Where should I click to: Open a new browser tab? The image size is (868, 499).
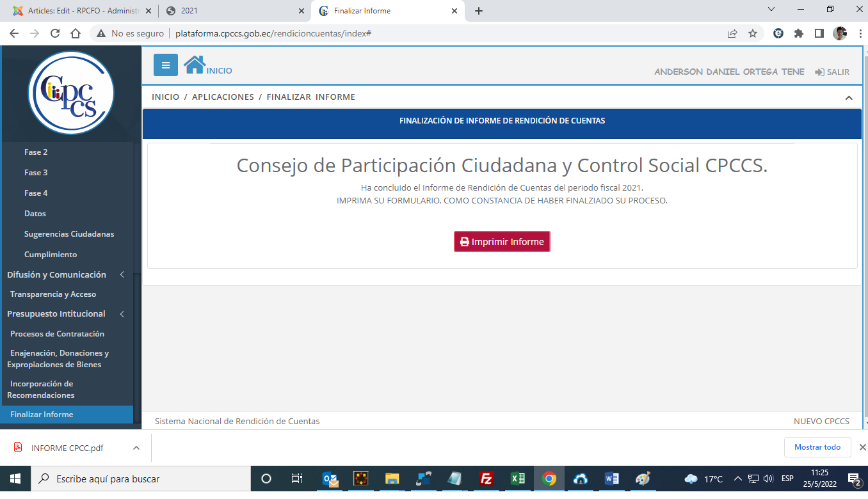click(478, 11)
